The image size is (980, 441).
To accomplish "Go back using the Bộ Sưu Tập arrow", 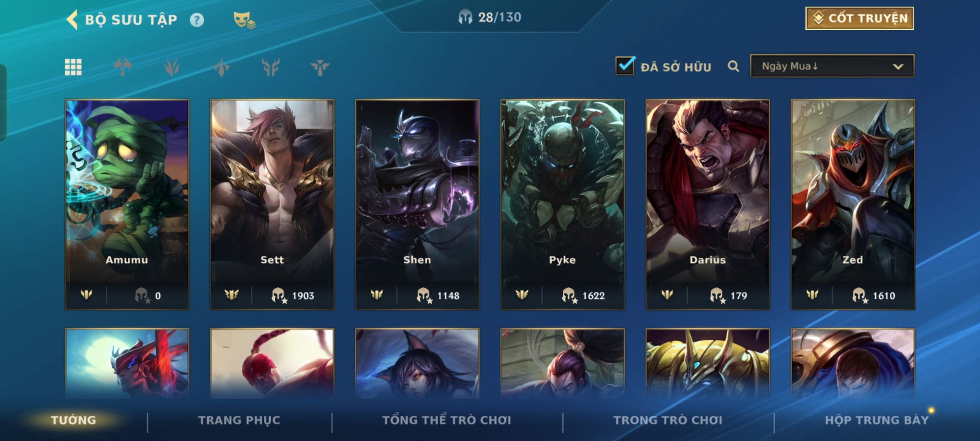I will [72, 20].
